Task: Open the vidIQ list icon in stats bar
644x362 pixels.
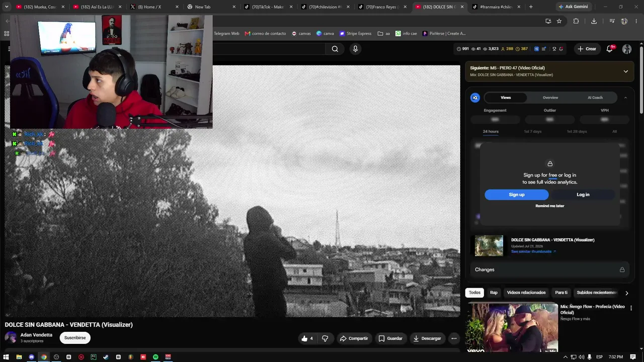Action: (x=544, y=49)
